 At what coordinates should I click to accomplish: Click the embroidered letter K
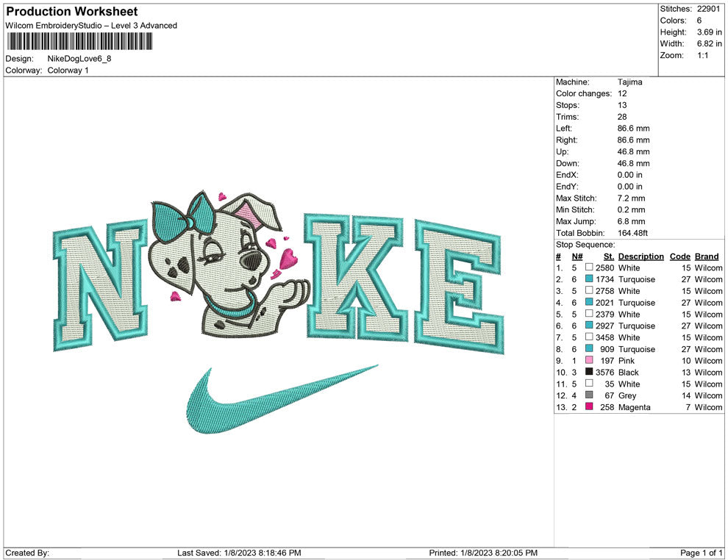356,277
